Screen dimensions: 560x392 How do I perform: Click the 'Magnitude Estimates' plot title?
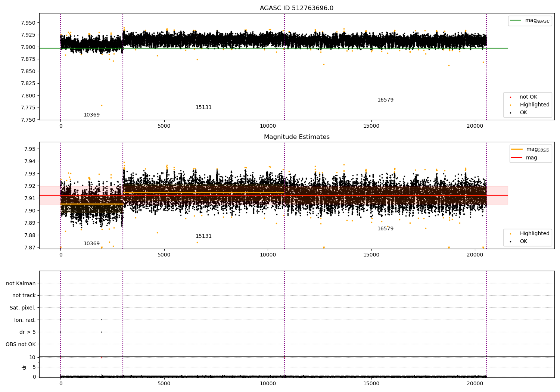[296, 137]
